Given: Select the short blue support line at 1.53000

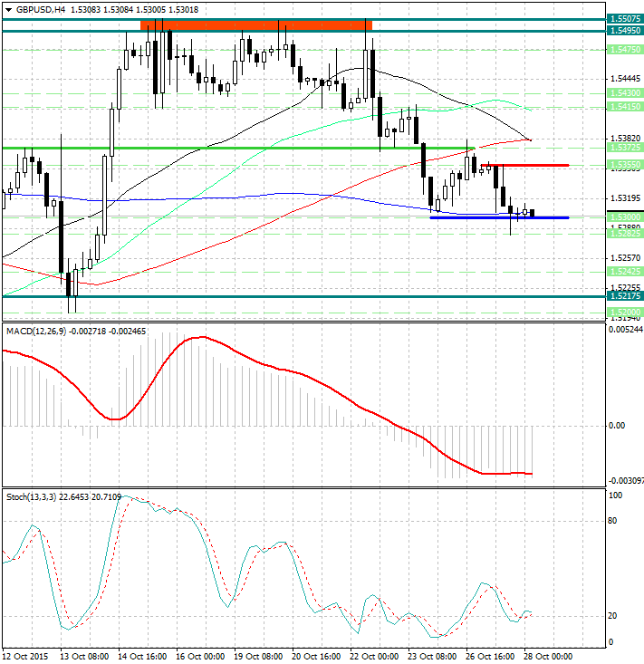Looking at the screenshot, I should [499, 217].
